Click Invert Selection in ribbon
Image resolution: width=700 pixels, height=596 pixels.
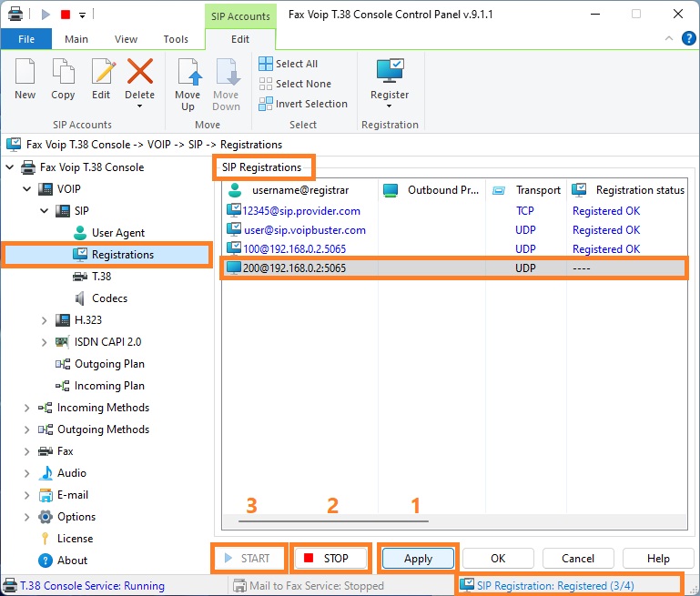point(303,104)
